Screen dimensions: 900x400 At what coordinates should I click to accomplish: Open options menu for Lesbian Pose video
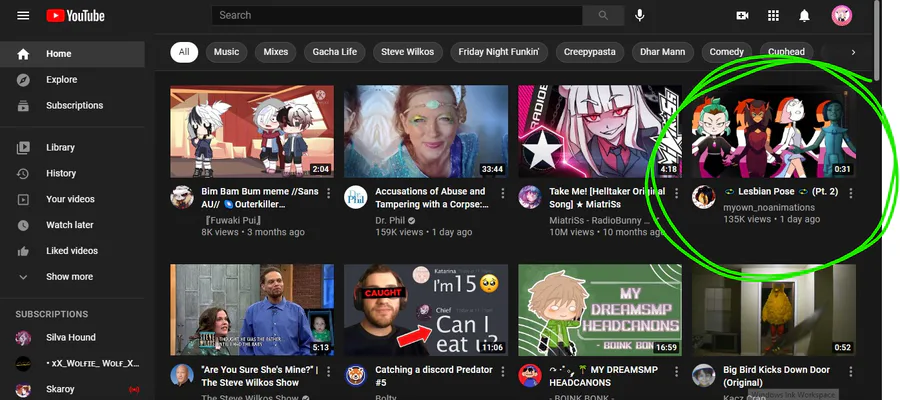[x=850, y=193]
